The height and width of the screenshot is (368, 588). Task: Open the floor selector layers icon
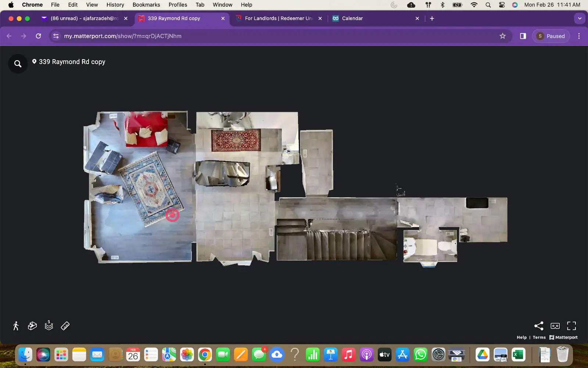(x=49, y=325)
